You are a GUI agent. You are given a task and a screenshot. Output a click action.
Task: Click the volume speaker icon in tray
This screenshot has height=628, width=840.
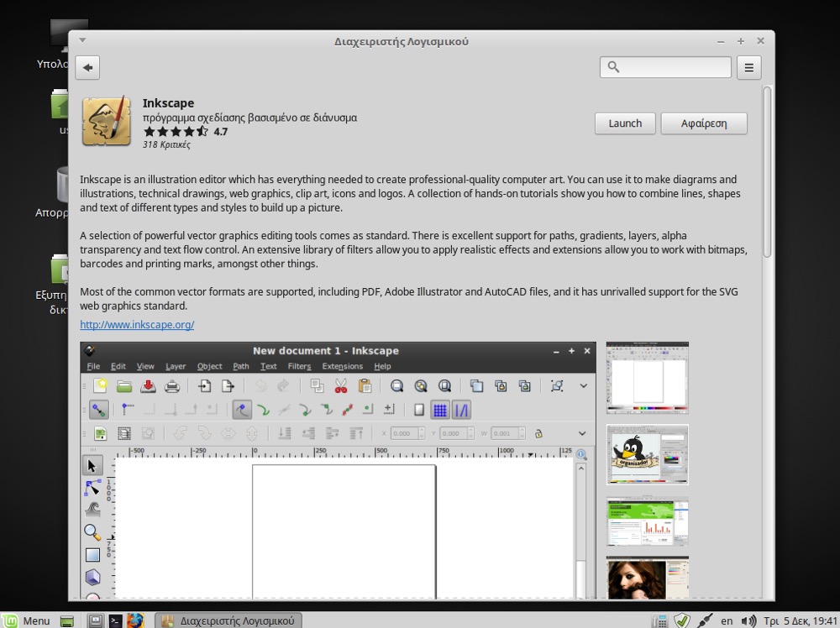[748, 620]
